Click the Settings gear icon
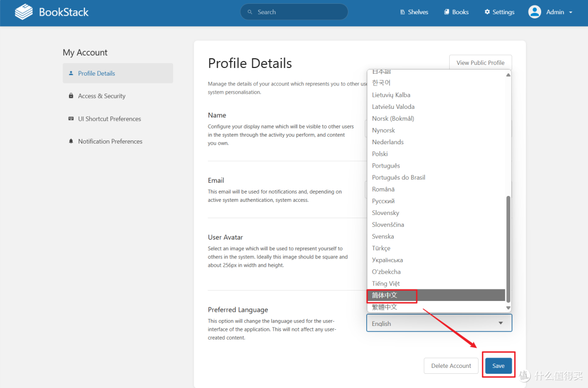Screen dimensions: 588x388 (487, 12)
